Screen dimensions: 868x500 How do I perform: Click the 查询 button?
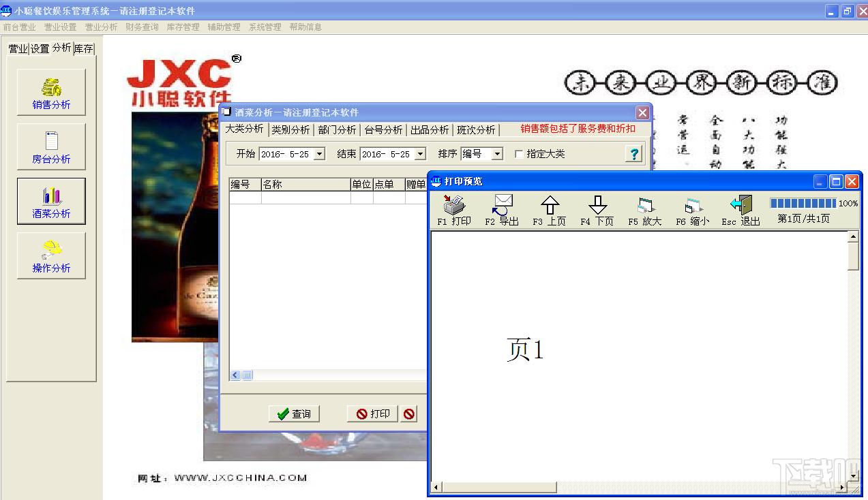tap(294, 413)
